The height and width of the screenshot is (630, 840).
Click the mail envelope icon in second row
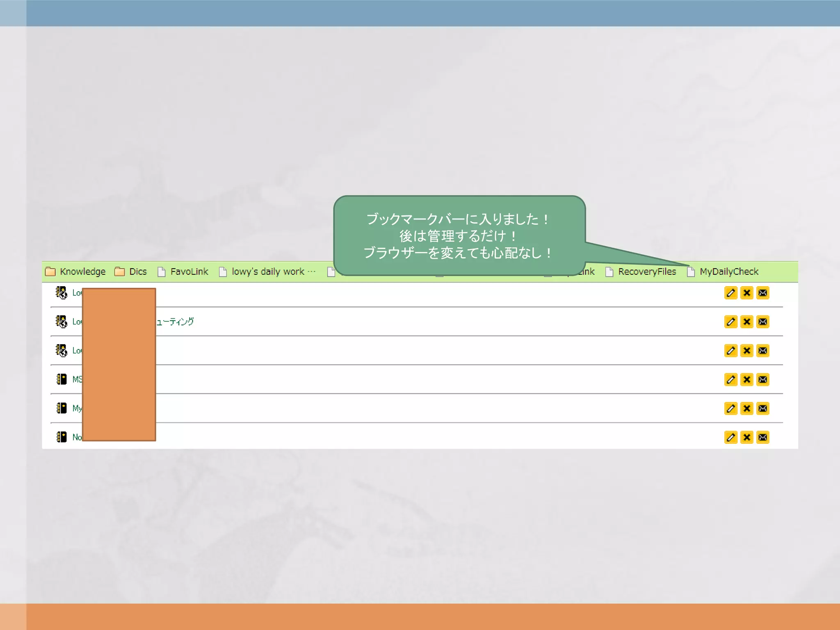pyautogui.click(x=762, y=322)
